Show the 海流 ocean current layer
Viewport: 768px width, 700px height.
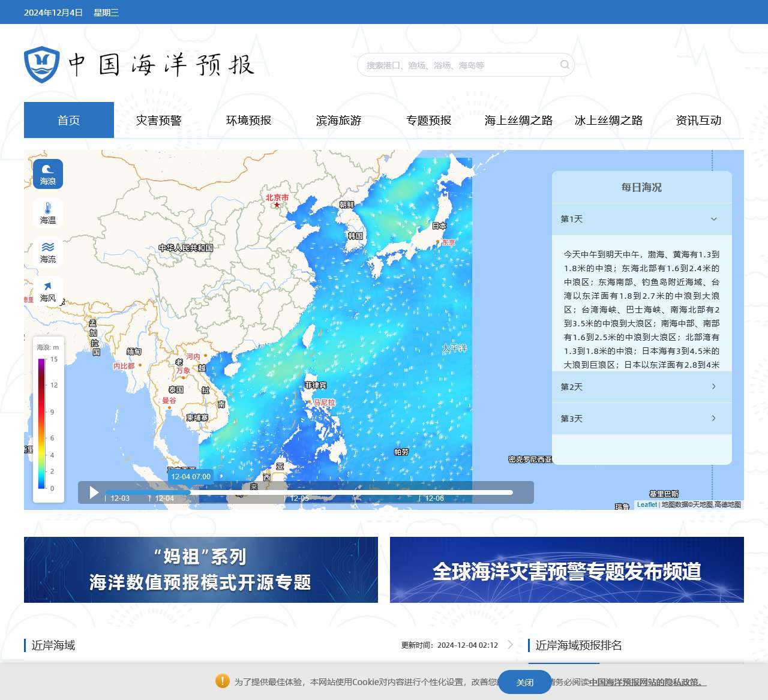pyautogui.click(x=48, y=252)
